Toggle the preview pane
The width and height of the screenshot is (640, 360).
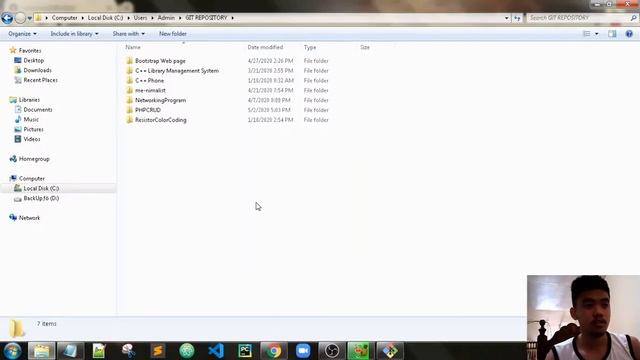(612, 34)
